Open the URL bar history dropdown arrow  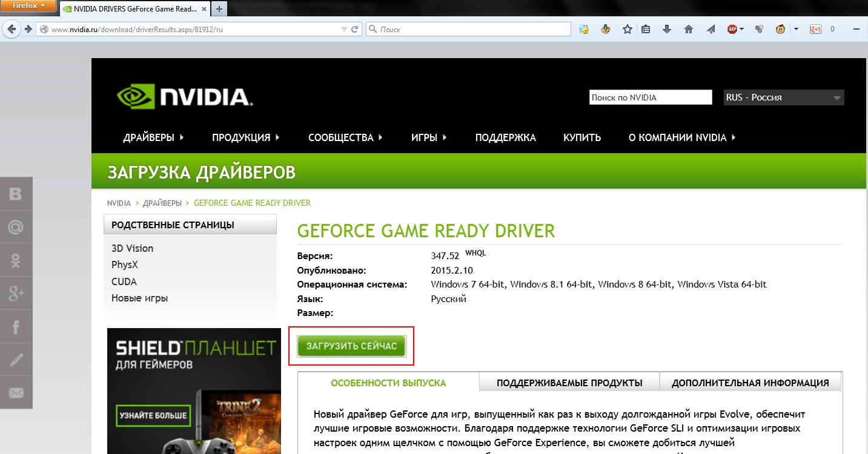344,29
